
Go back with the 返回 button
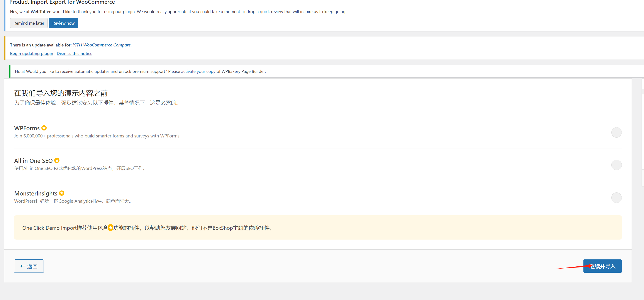(x=29, y=266)
